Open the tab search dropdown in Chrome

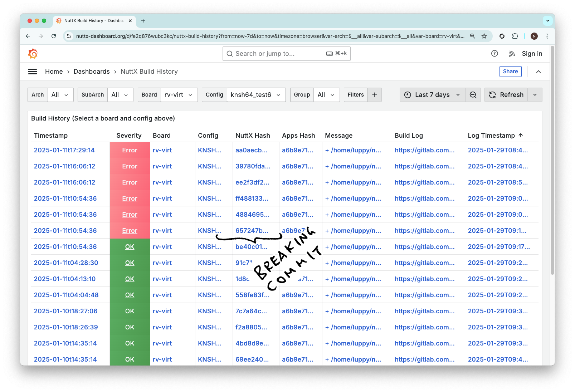click(548, 21)
